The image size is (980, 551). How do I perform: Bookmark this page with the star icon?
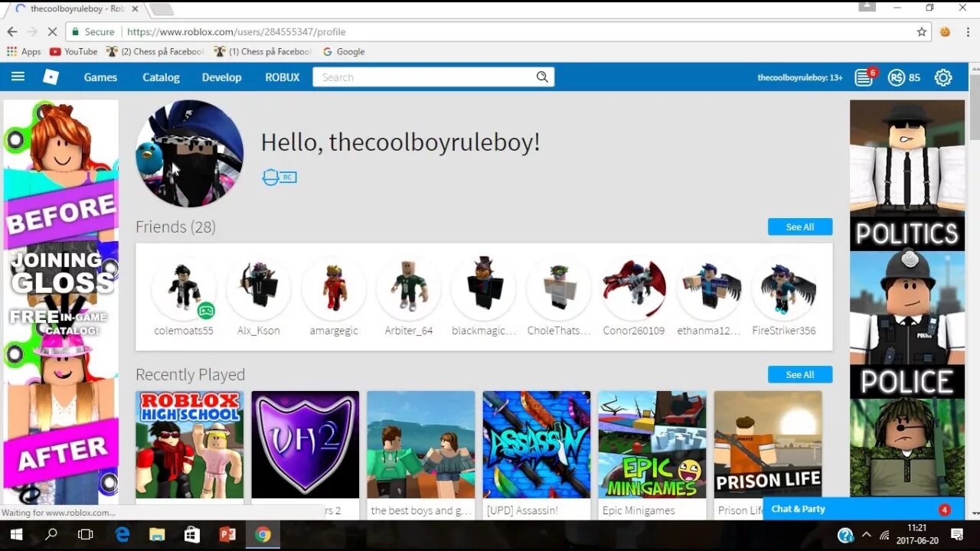tap(922, 32)
